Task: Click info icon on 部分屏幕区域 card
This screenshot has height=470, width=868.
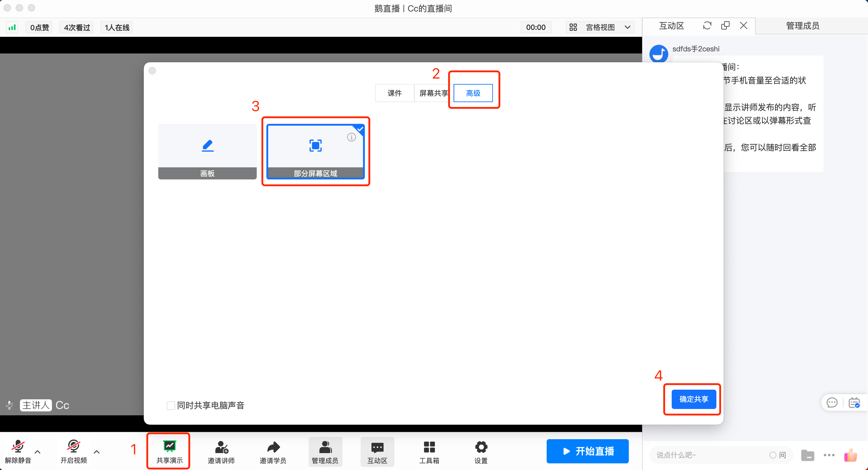Action: (352, 137)
